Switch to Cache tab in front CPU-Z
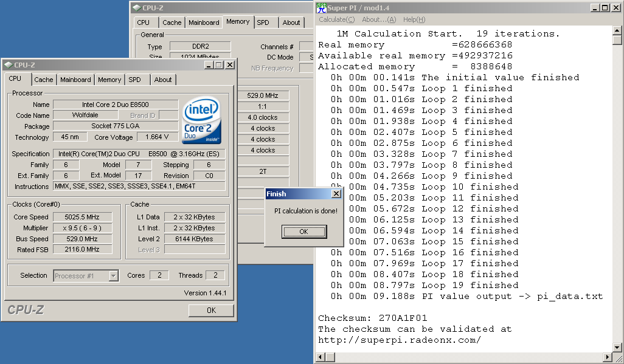 click(x=43, y=80)
